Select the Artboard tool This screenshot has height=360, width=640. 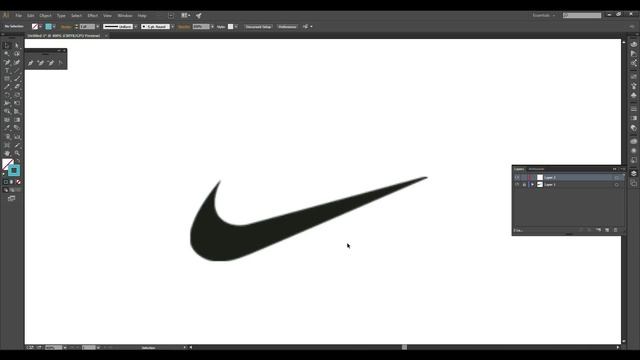click(x=7, y=145)
